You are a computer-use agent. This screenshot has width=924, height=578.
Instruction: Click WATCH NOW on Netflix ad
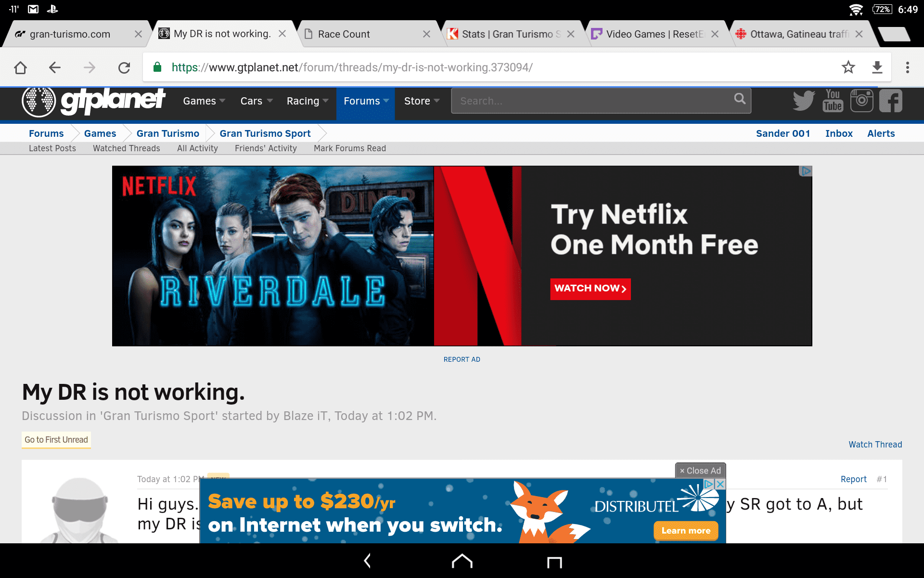coord(590,289)
